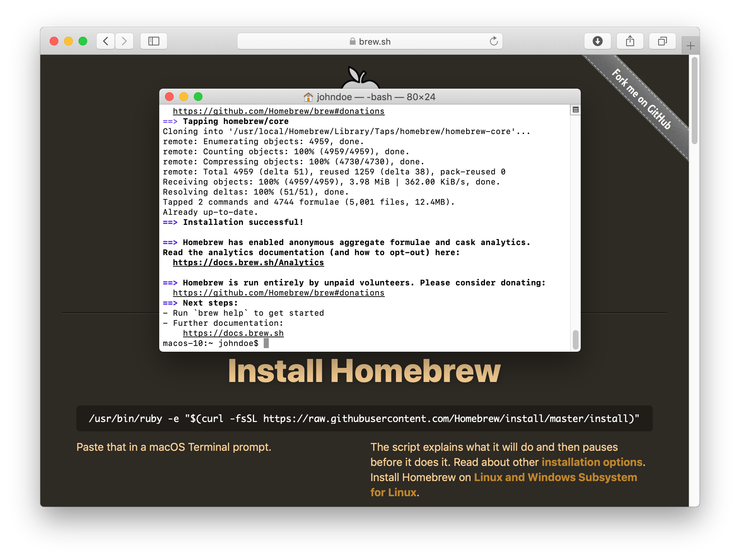Close the Safari window with the red button
This screenshot has width=740, height=560.
tap(54, 41)
